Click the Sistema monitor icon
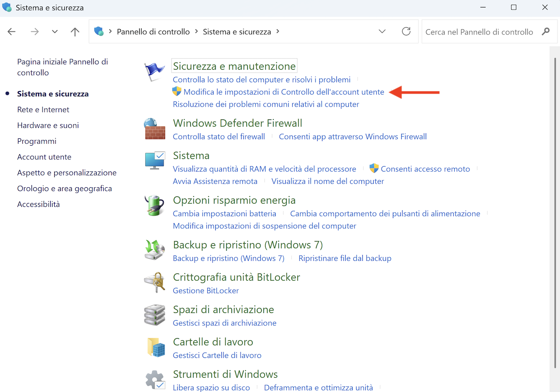The width and height of the screenshot is (560, 392). click(x=154, y=161)
